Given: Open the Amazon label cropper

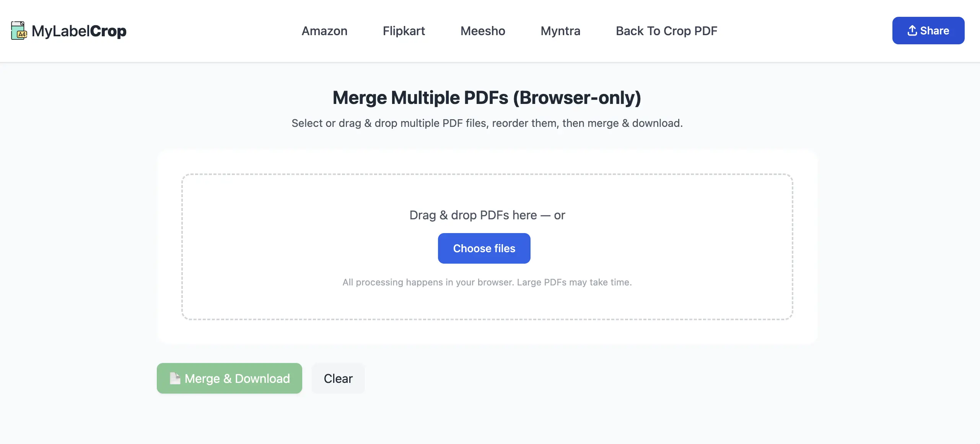Looking at the screenshot, I should tap(324, 31).
